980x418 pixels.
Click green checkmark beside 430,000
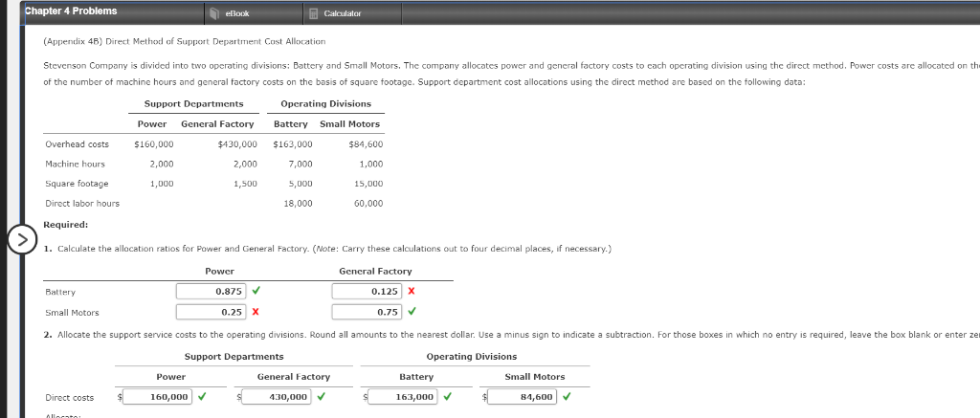(321, 396)
